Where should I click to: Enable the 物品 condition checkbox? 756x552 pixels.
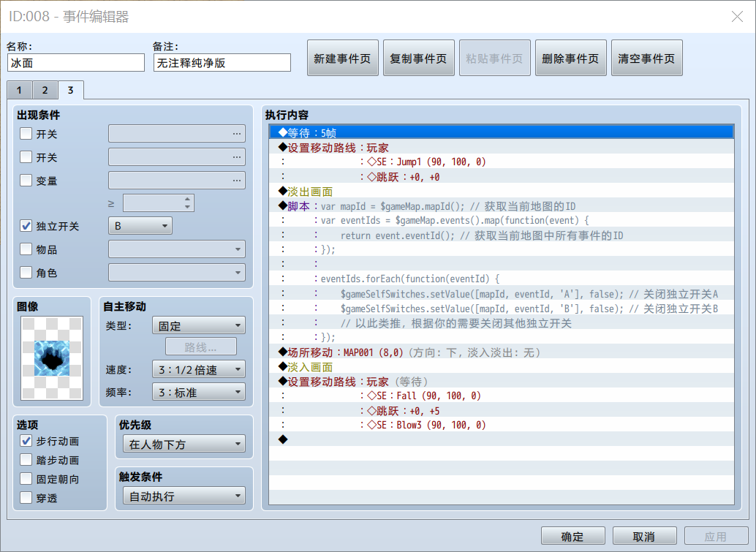[x=26, y=249]
